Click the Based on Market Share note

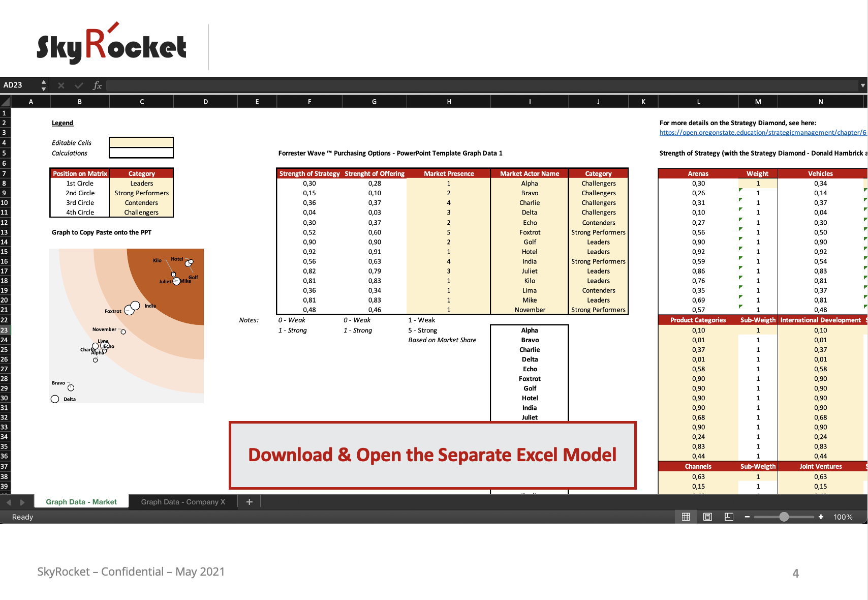[442, 340]
